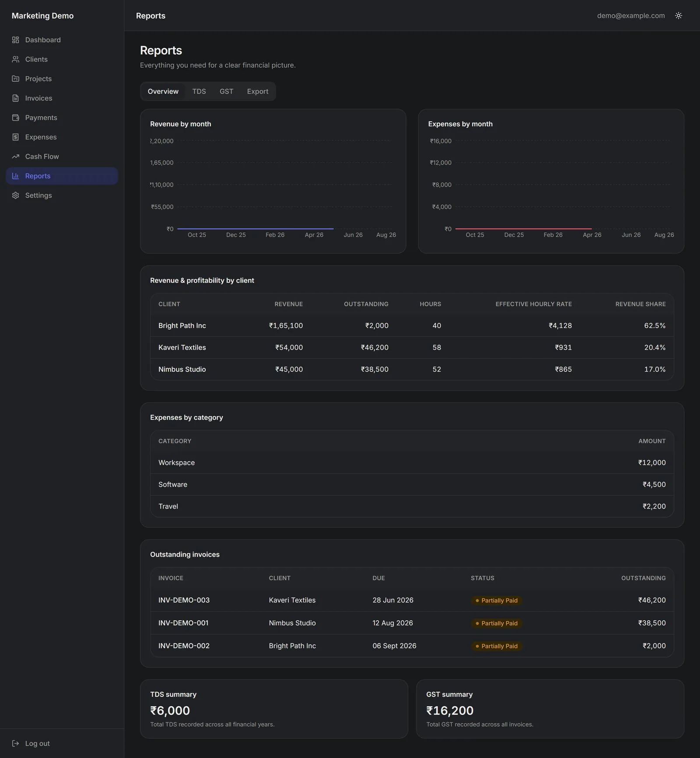This screenshot has width=700, height=758.
Task: Toggle the light/dark theme sun icon
Action: (679, 16)
